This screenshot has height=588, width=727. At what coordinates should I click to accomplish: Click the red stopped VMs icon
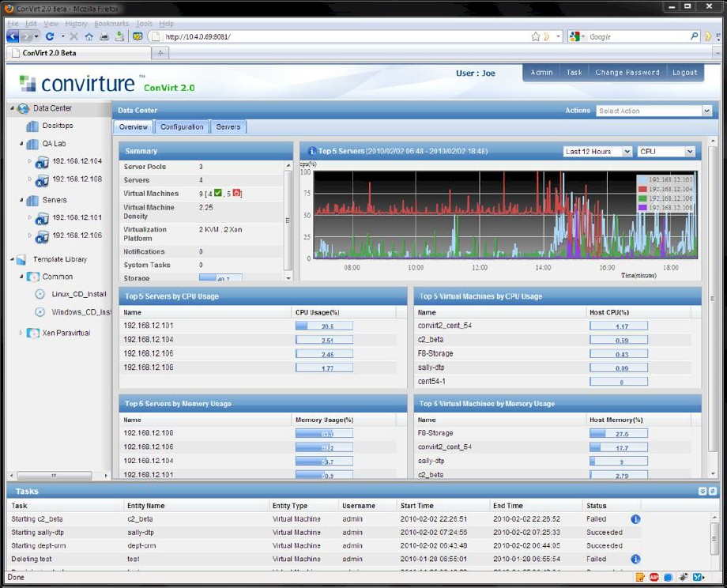click(x=236, y=193)
